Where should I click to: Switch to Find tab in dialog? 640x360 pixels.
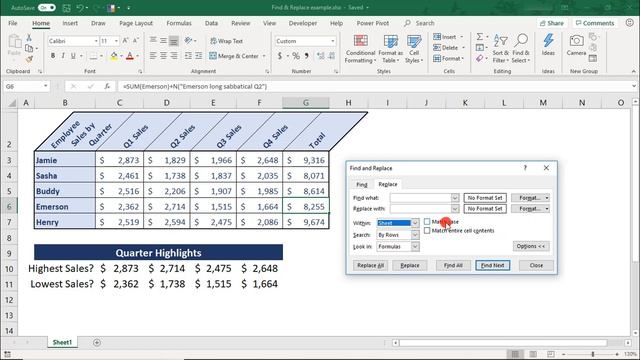click(x=362, y=184)
